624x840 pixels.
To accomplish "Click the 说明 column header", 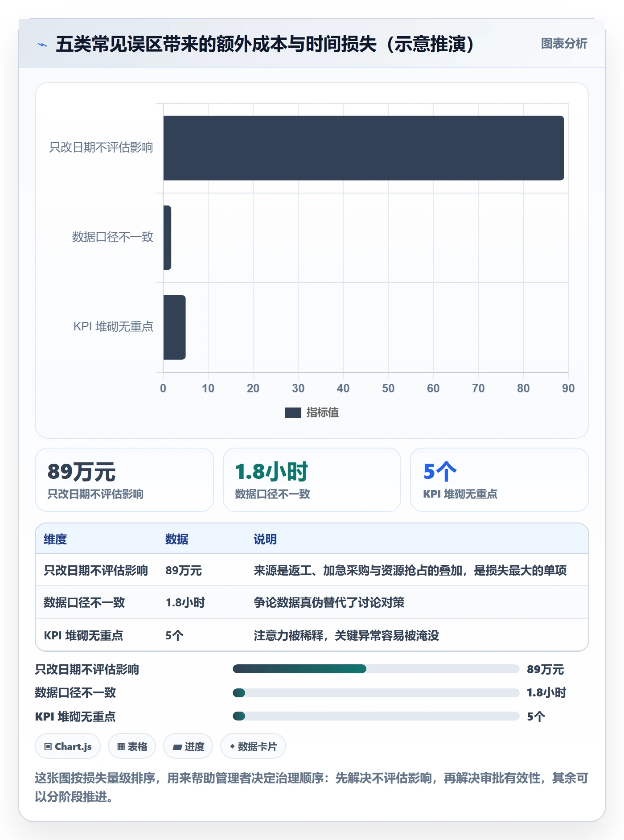I will 265,539.
